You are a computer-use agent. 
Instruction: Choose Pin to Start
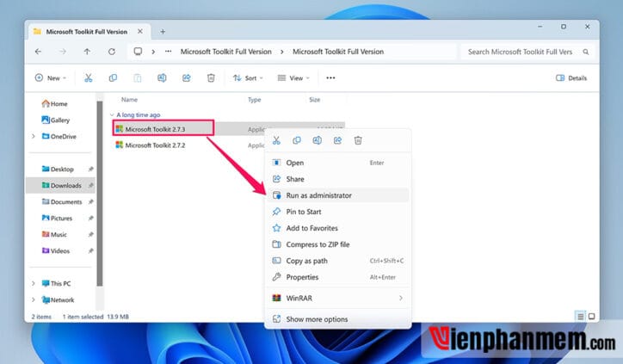pos(337,212)
